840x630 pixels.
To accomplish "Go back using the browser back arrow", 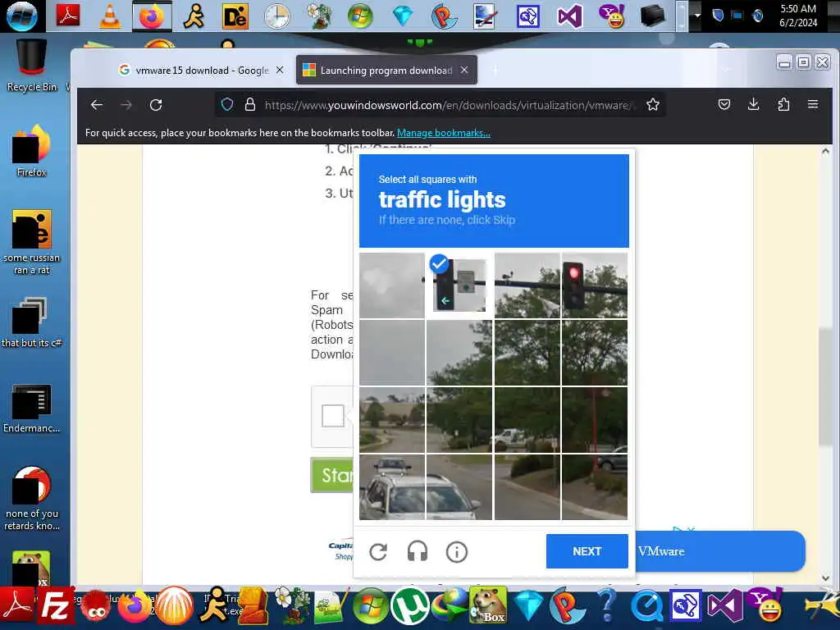I will tap(97, 105).
